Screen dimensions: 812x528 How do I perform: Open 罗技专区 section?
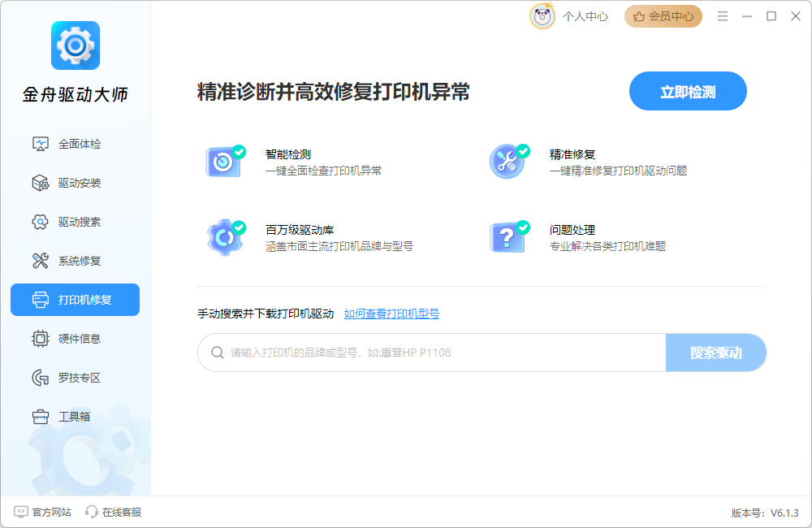75,378
